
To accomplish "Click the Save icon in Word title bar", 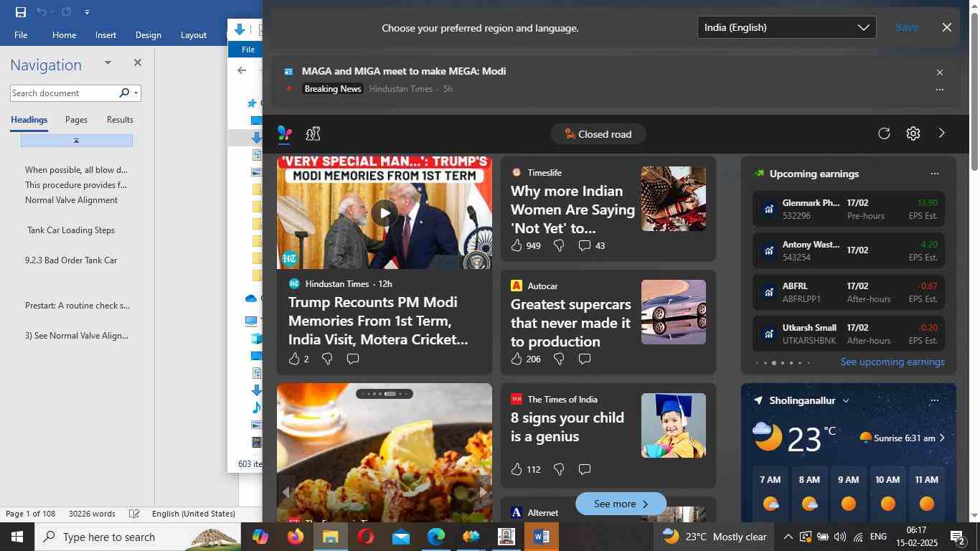I will coord(20,11).
